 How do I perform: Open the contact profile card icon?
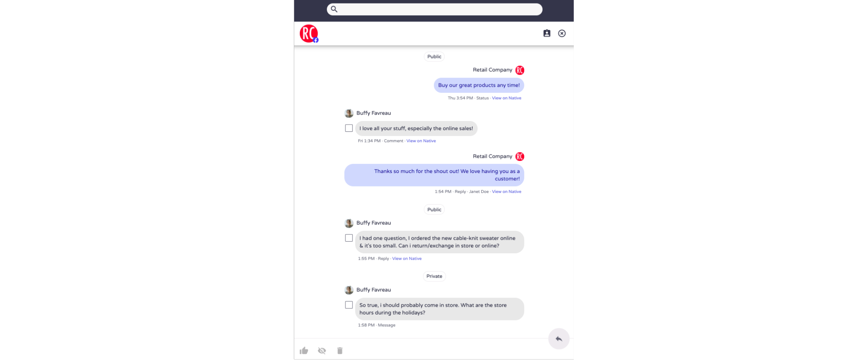pos(547,33)
